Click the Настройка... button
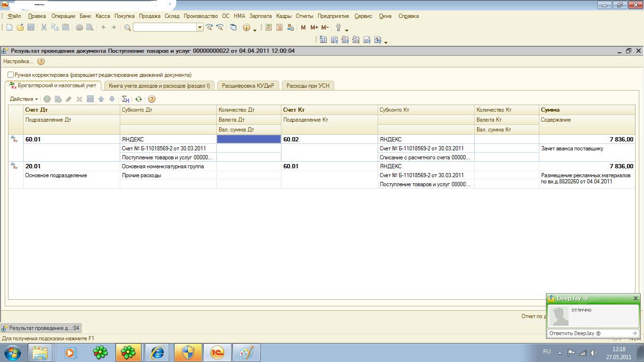 tap(18, 61)
